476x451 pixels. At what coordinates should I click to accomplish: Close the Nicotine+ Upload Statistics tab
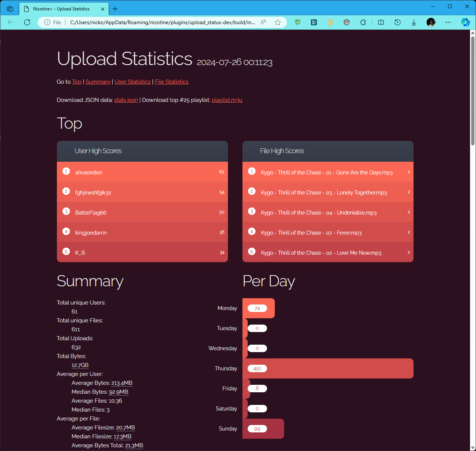click(x=103, y=9)
